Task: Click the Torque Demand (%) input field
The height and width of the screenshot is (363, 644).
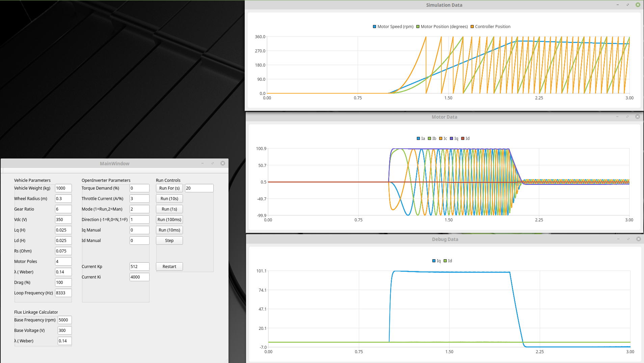Action: (139, 188)
